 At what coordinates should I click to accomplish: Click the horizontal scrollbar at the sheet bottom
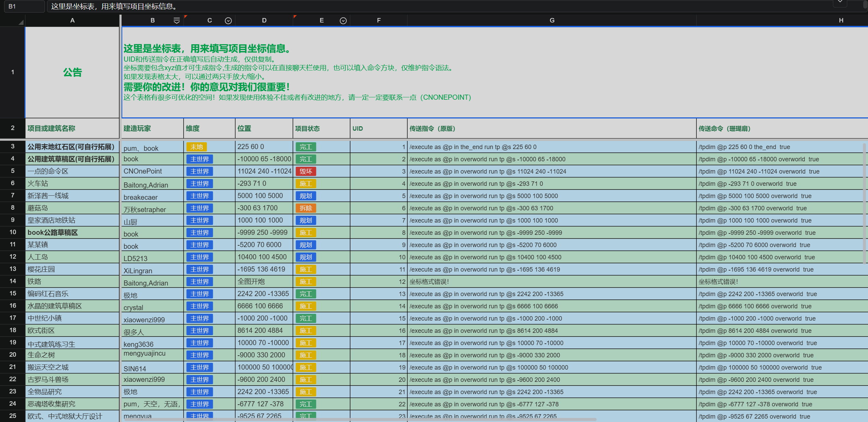click(x=360, y=420)
